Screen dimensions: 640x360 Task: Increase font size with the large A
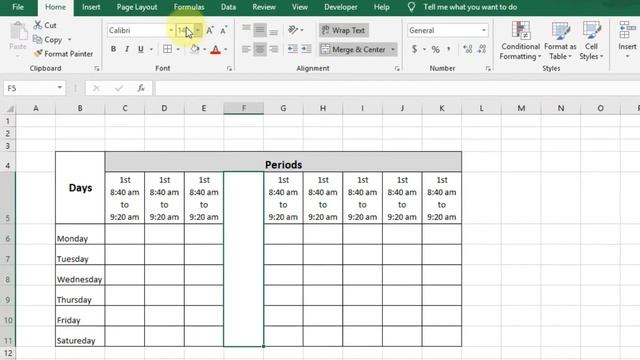pos(210,30)
